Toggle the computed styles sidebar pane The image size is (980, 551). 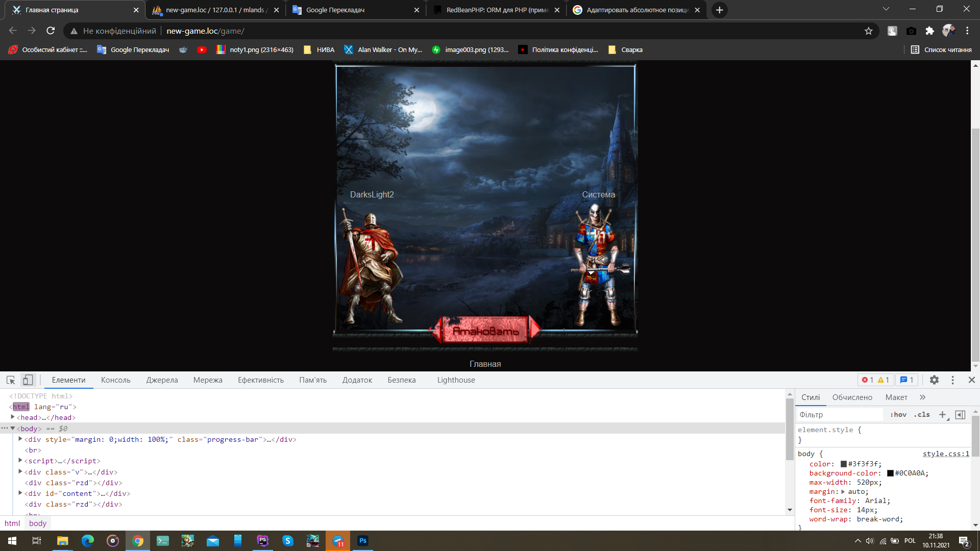click(960, 415)
